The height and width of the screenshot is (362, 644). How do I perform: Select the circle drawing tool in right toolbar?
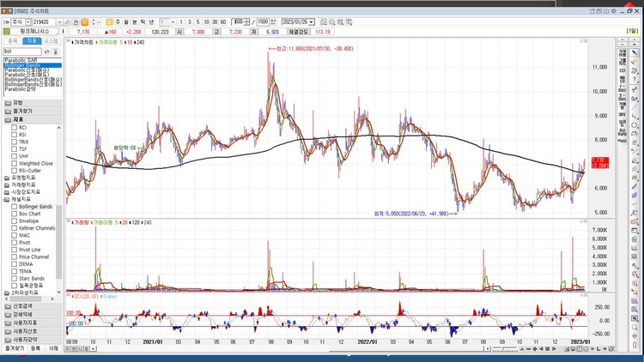click(x=635, y=125)
